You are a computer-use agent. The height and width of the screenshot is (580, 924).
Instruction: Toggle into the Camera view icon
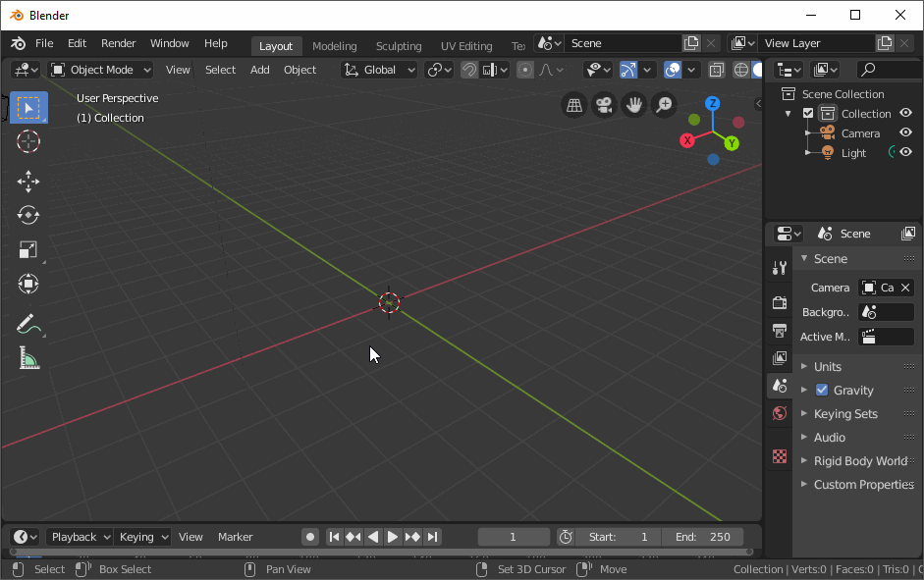click(603, 105)
